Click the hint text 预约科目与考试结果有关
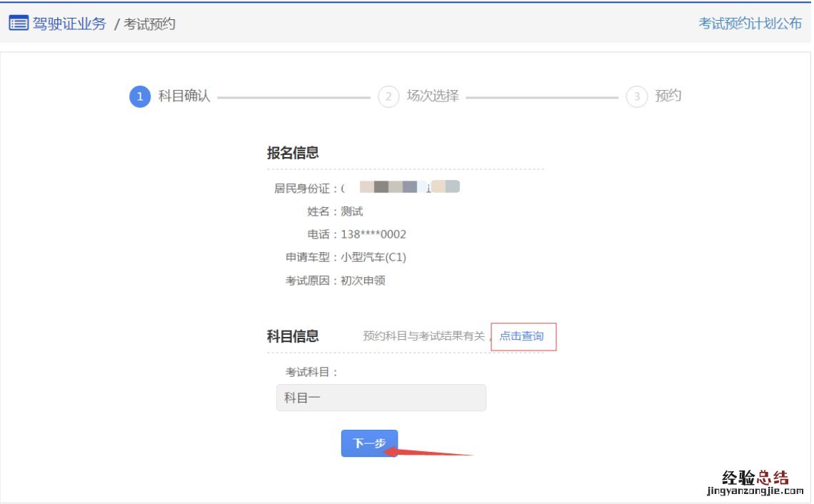 tap(423, 336)
